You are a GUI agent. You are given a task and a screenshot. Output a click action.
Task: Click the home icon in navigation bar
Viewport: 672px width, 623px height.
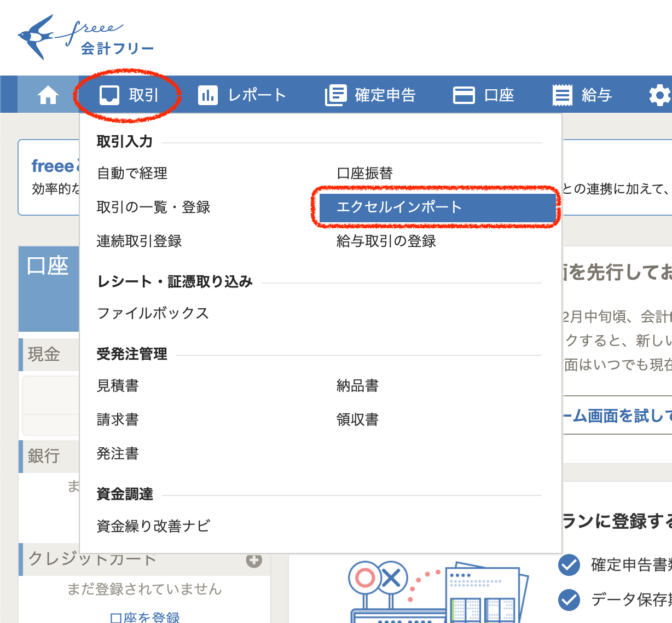(48, 95)
